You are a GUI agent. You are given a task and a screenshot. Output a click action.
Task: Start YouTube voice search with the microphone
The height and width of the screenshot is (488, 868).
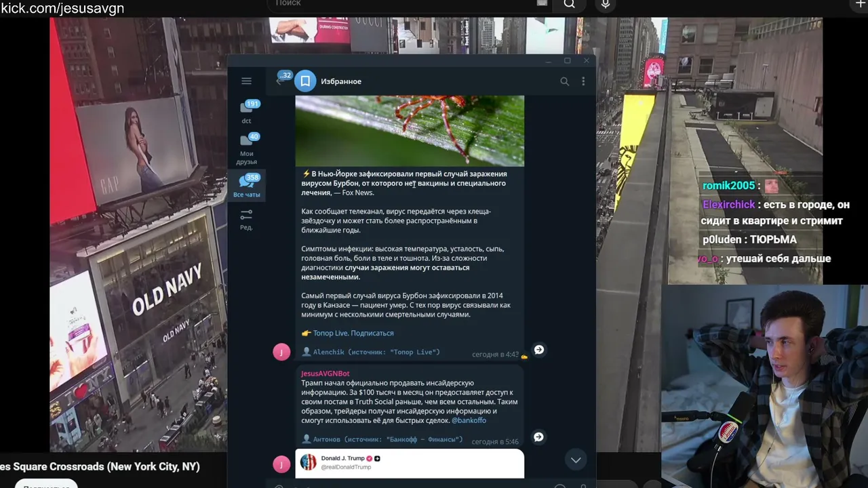[x=606, y=4]
